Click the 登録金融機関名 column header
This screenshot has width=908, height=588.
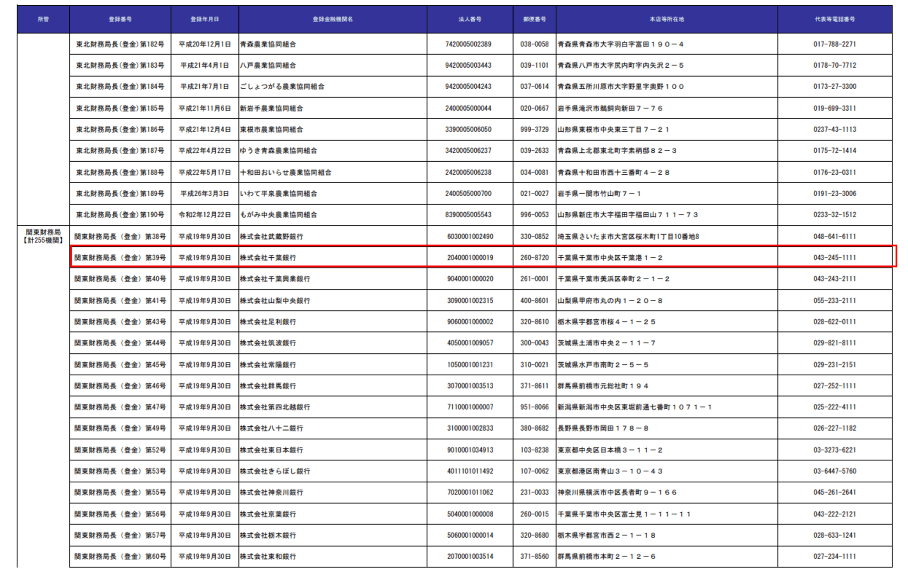point(333,19)
